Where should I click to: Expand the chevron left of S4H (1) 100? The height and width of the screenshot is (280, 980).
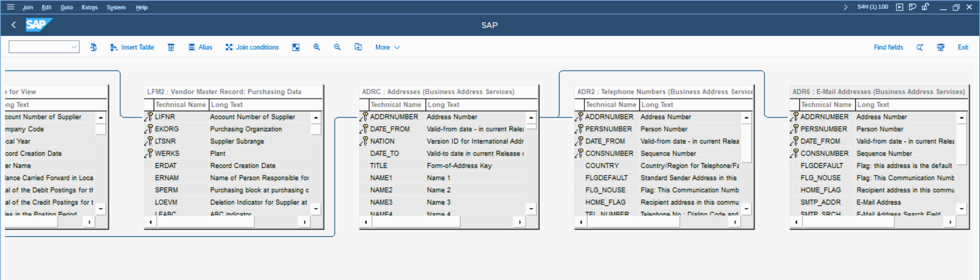tap(845, 7)
